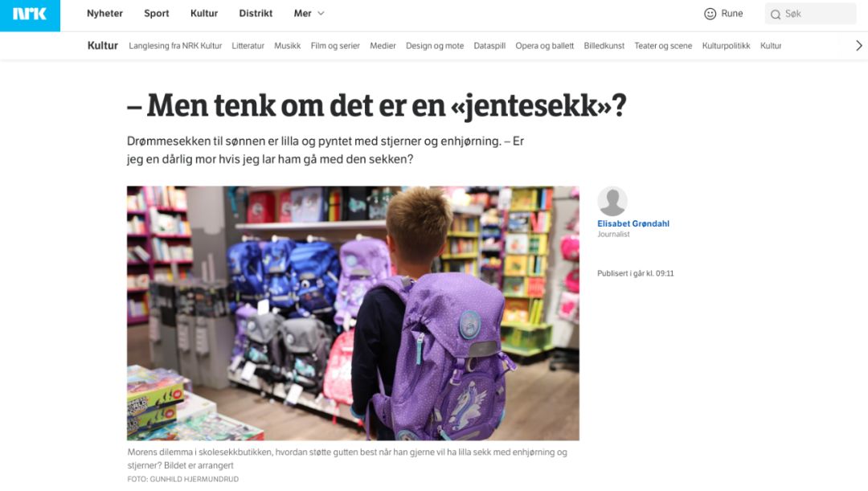
Task: Focus the Søk search field
Action: point(810,14)
